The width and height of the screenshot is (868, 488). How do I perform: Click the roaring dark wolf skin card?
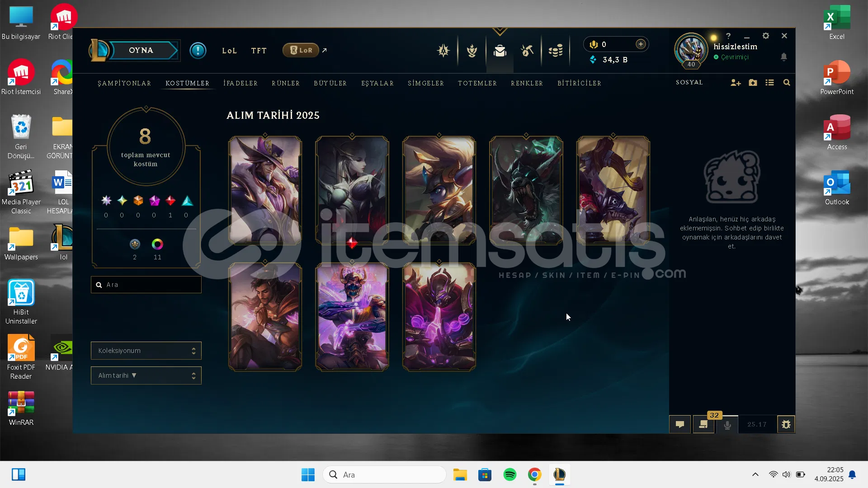point(526,190)
